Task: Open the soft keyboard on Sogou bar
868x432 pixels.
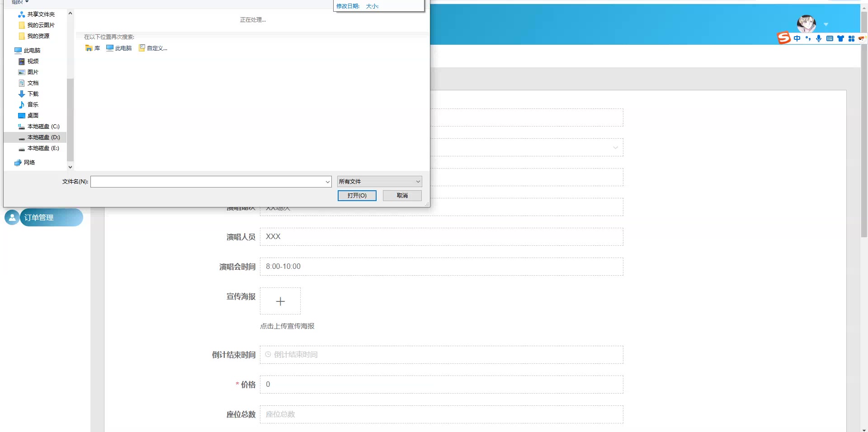Action: click(830, 38)
